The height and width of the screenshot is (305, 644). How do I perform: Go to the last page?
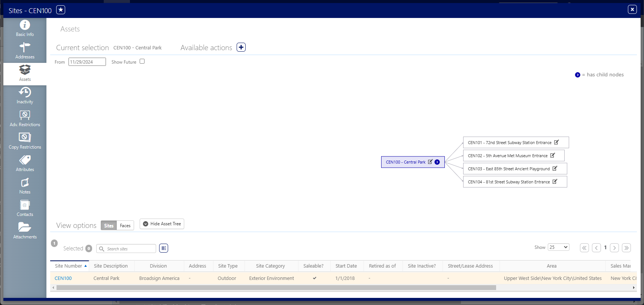626,248
